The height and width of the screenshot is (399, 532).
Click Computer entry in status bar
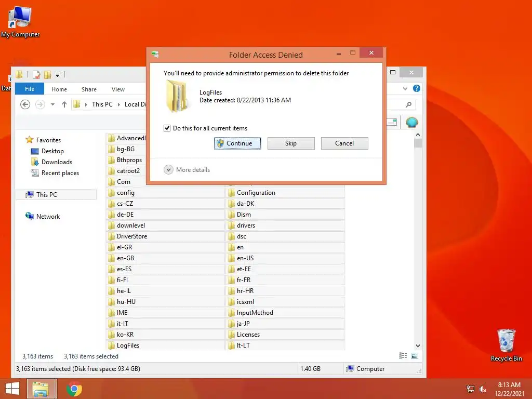tap(365, 368)
